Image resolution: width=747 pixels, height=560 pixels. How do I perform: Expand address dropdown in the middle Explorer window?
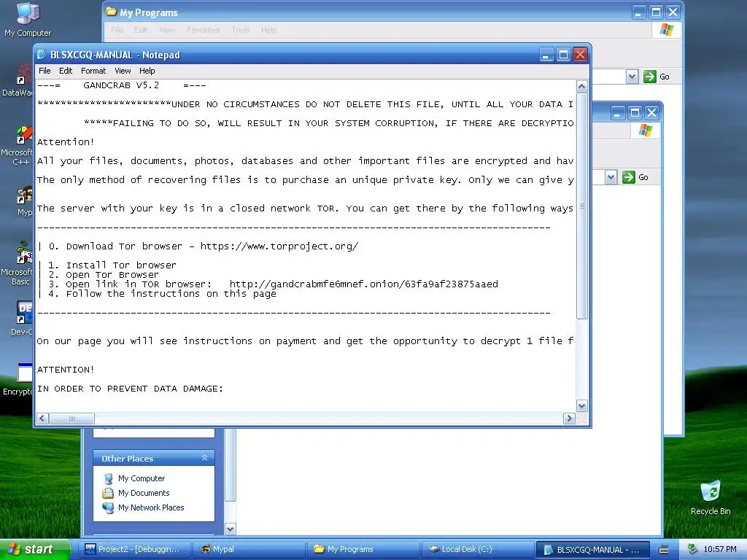click(611, 177)
